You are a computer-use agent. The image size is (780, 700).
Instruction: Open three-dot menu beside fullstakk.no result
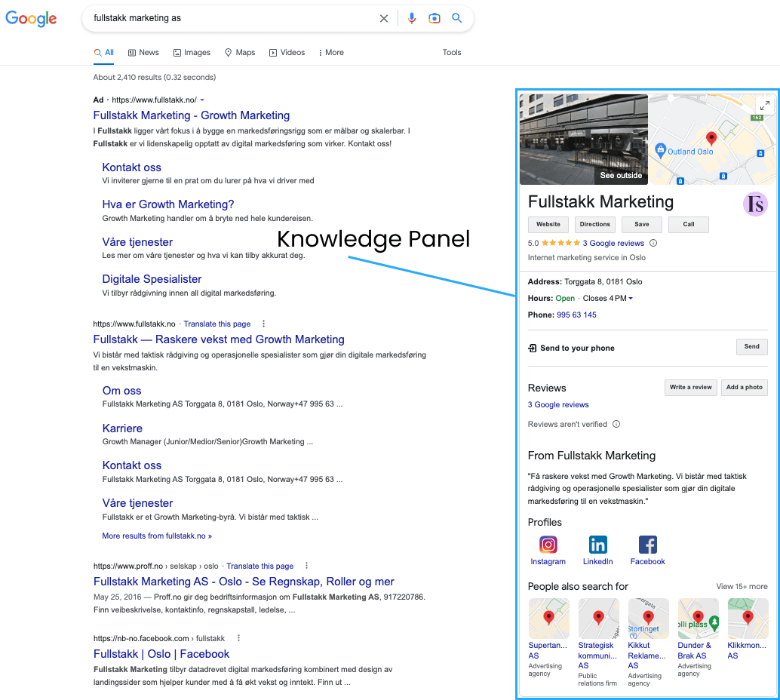(264, 324)
